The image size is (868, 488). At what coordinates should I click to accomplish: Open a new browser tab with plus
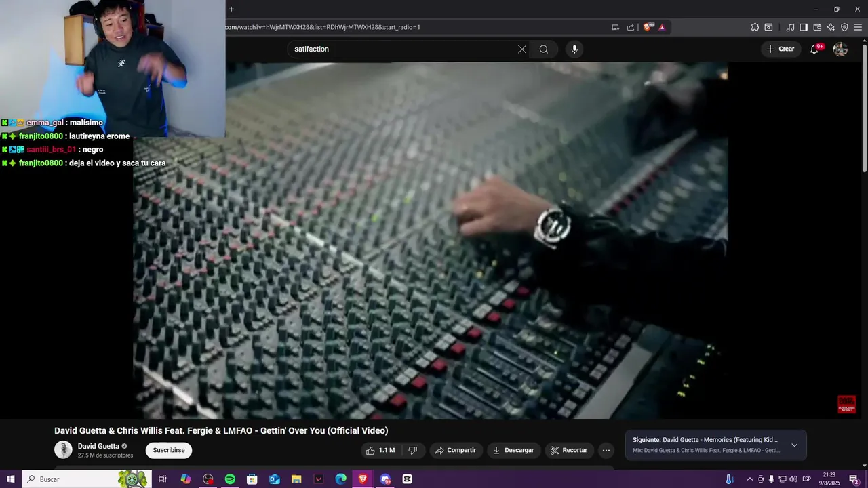231,9
